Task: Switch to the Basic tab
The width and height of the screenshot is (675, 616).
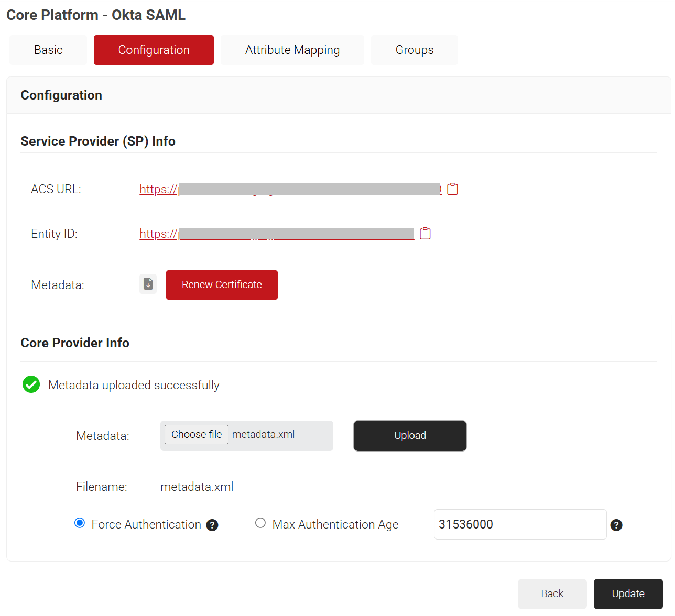Action: 48,50
